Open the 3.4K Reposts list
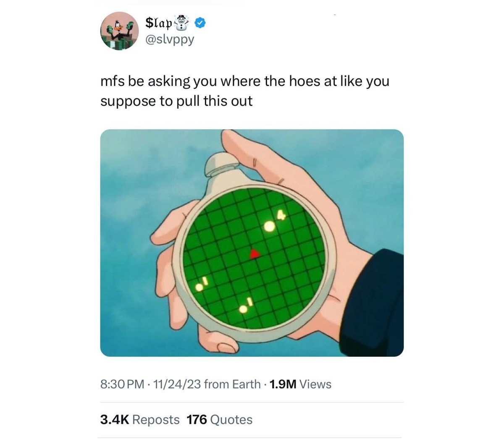Viewport: 504px width, 439px height. [140, 419]
